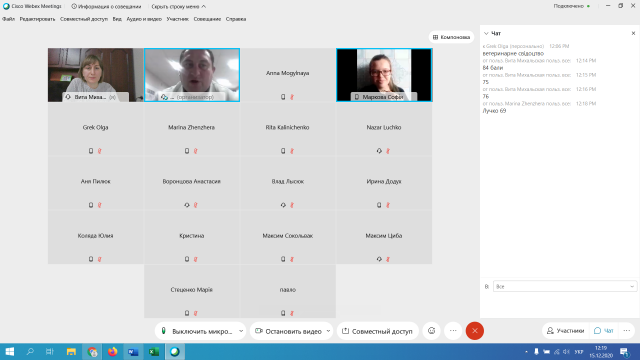
Task: Open the Совместный доступ menu
Action: point(84,19)
